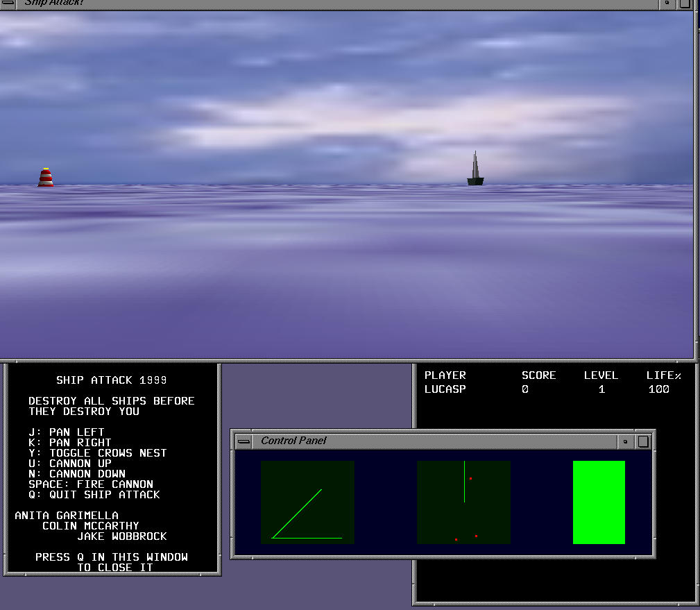Maximize the Control Panel window
The image size is (700, 610).
coord(643,441)
